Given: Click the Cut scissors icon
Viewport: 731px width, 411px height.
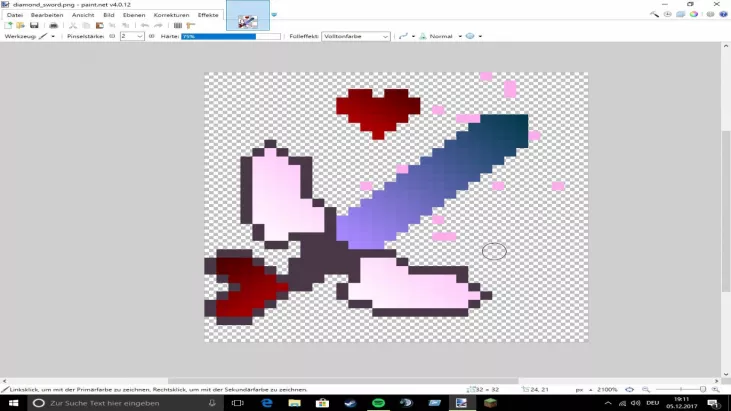Looking at the screenshot, I should pyautogui.click(x=73, y=25).
